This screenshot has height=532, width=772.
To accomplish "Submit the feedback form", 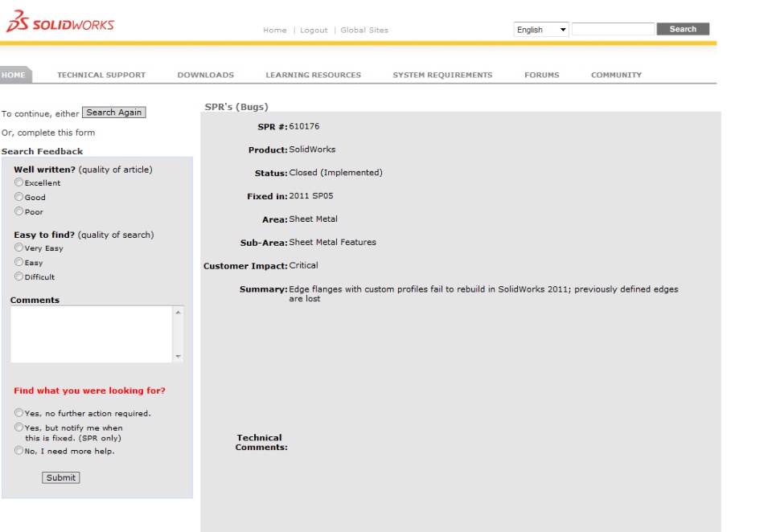I will pos(60,477).
